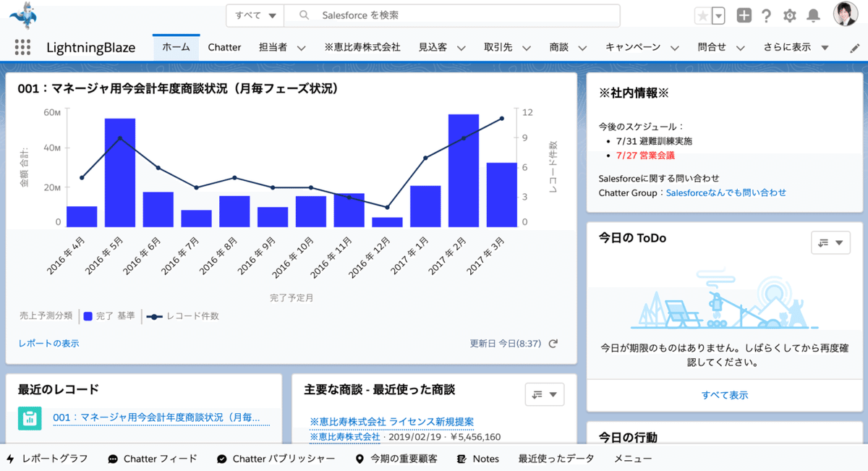Expand the 見込客 tab chevron

click(461, 48)
